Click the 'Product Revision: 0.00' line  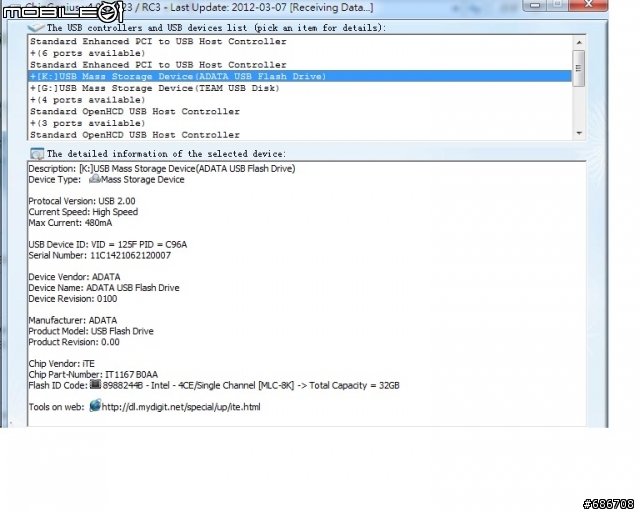tap(74, 342)
